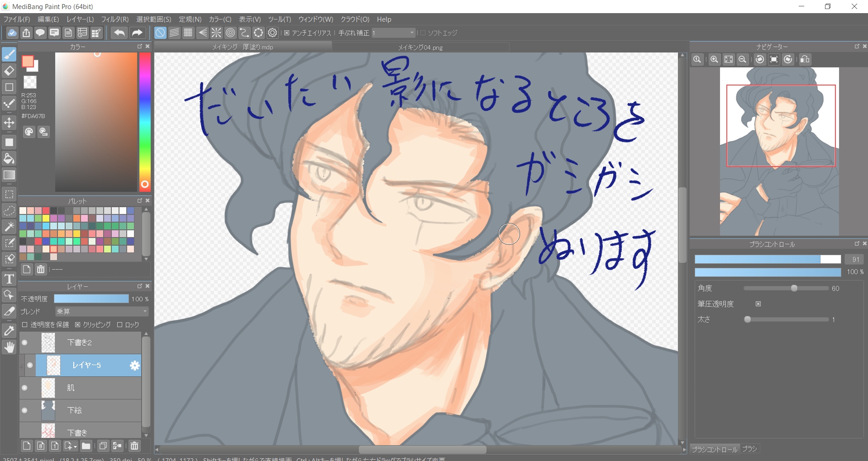Choose the Hand pan tool

tap(9, 347)
